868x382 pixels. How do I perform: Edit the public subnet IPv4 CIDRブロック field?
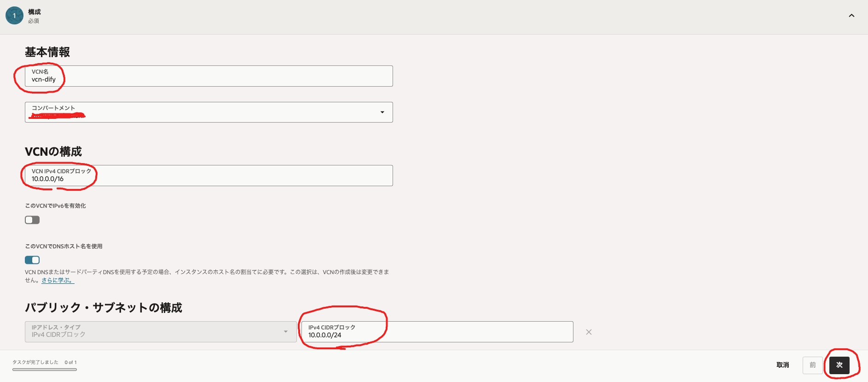437,332
